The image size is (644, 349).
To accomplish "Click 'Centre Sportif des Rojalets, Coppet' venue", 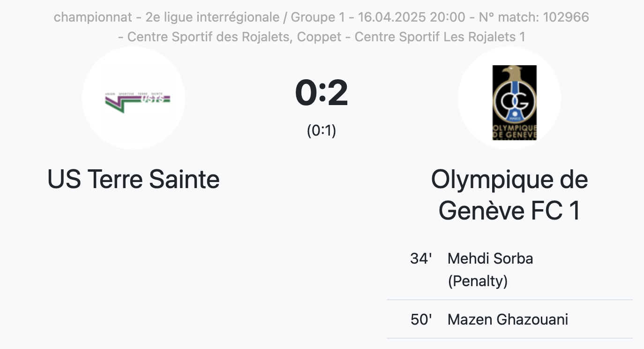I will pyautogui.click(x=234, y=37).
